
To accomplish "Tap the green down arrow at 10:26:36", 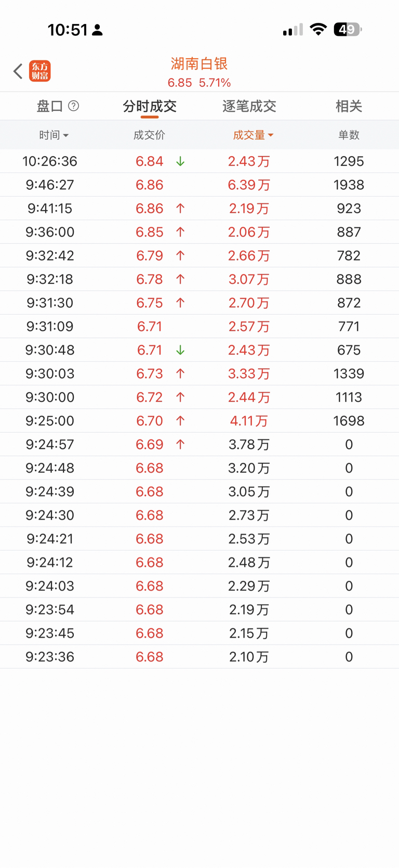I will tap(180, 162).
